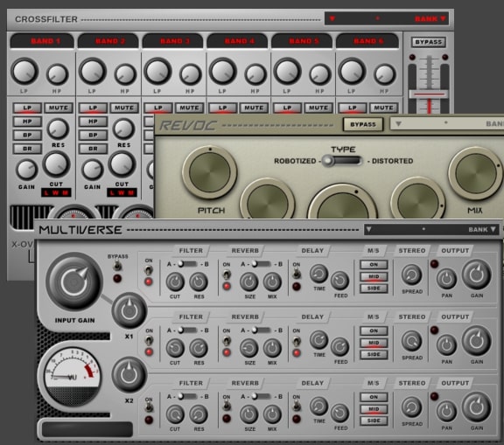This screenshot has height=445, width=504.
Task: Click the Crossfilter output fader handle
Action: click(429, 94)
